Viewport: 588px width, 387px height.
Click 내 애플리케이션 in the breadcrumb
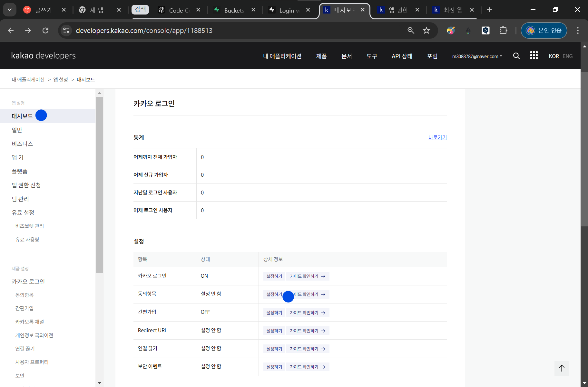(x=28, y=80)
